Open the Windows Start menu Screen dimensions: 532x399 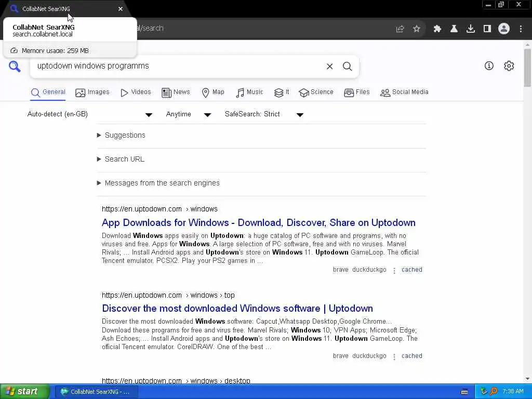pos(25,392)
